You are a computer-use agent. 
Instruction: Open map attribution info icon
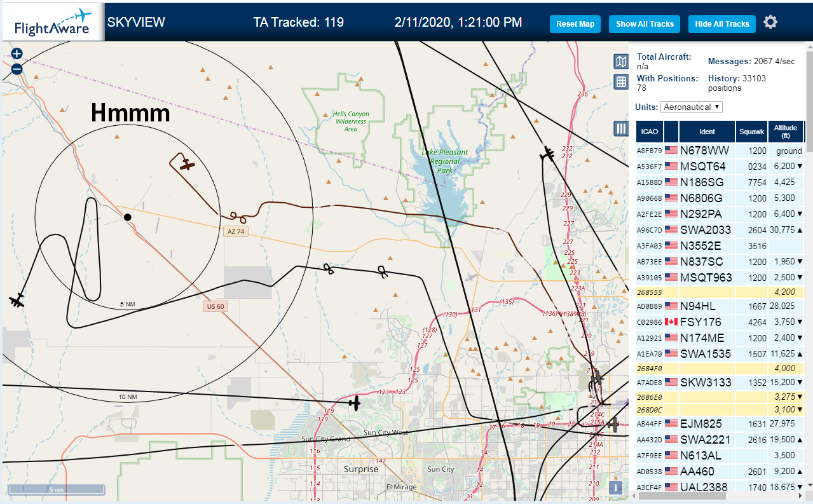(615, 487)
